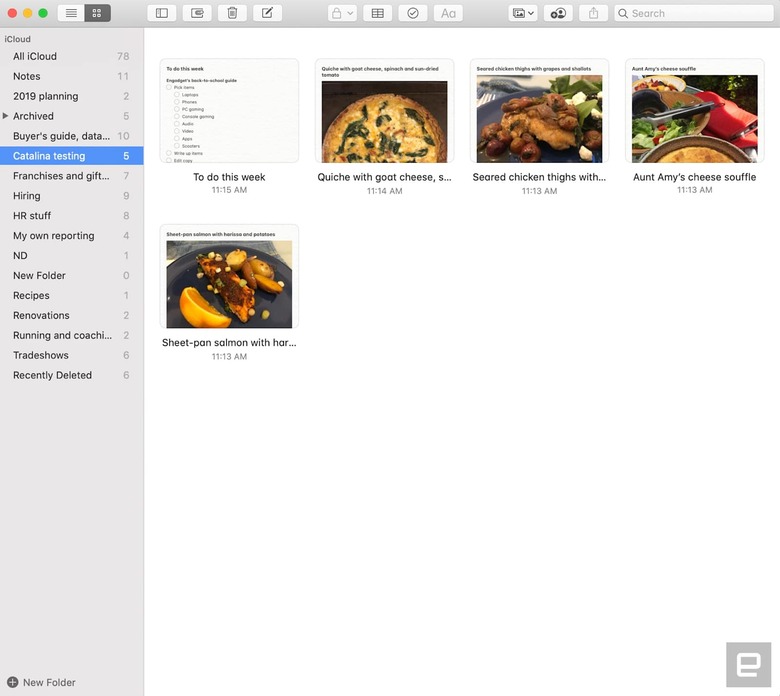The width and height of the screenshot is (780, 696).
Task: Create a new note
Action: coord(268,13)
